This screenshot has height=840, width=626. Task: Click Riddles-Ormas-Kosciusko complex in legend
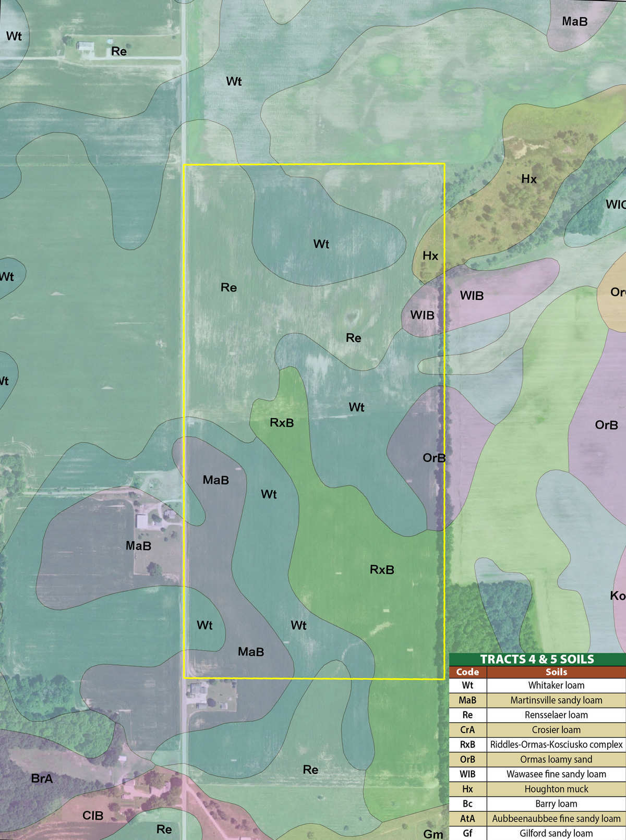[556, 745]
